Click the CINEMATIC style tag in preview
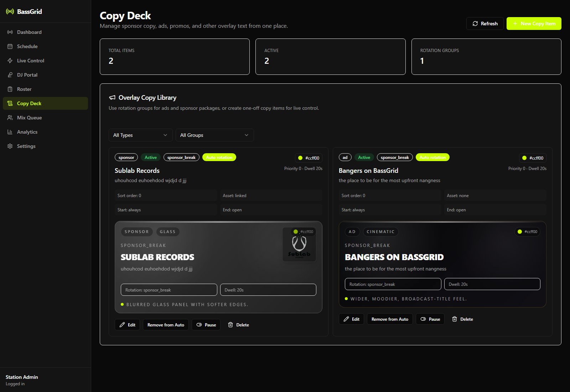Screen dimensions: 570x392 click(380, 232)
